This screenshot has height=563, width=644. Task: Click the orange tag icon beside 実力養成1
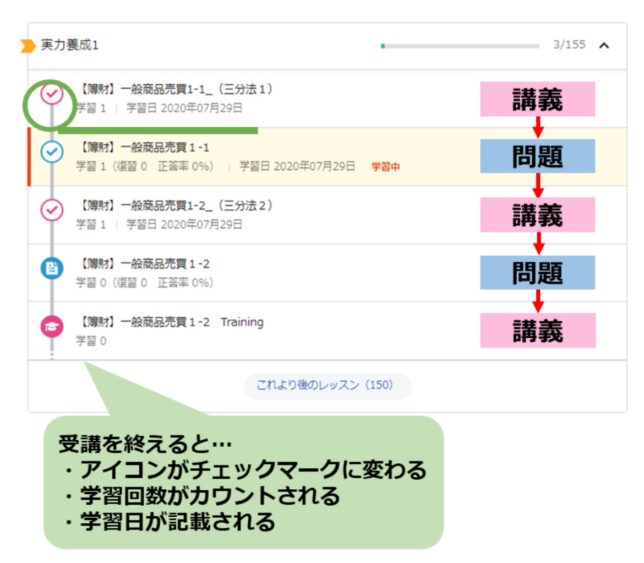pos(28,46)
